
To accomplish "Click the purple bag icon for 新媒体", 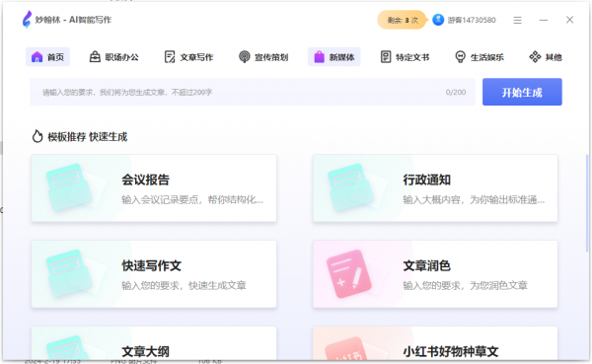I will point(319,57).
